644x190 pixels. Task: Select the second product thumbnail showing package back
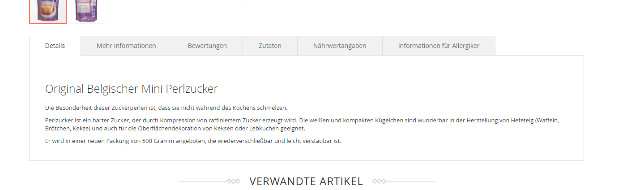(x=87, y=11)
